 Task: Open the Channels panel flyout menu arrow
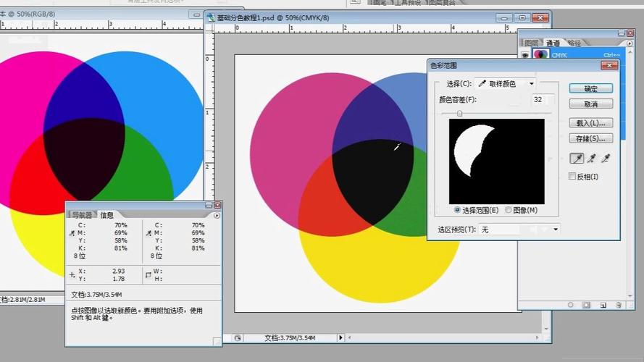(x=630, y=43)
